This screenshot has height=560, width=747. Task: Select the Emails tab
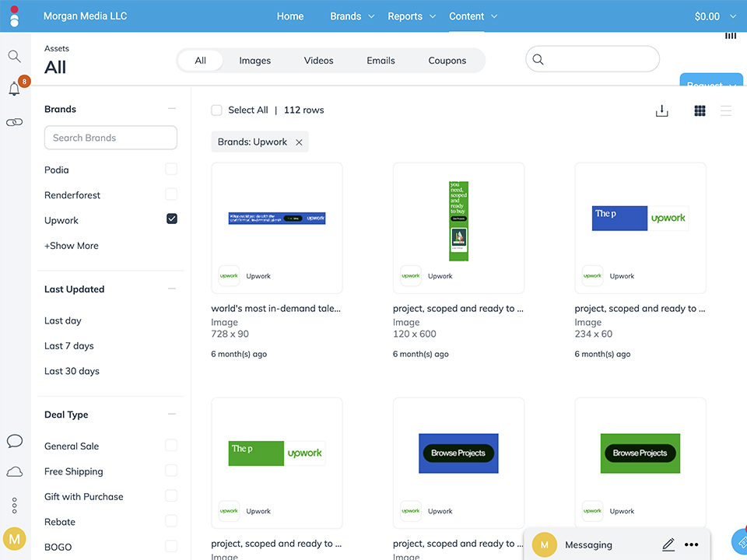[381, 61]
